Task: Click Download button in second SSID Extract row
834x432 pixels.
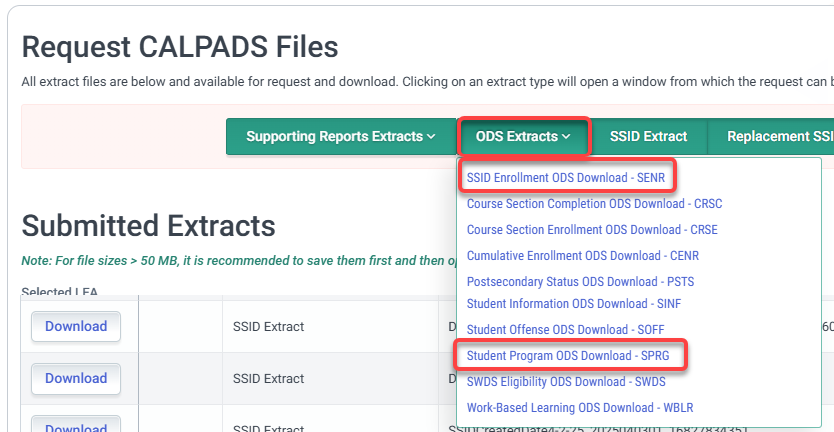Action: [76, 378]
